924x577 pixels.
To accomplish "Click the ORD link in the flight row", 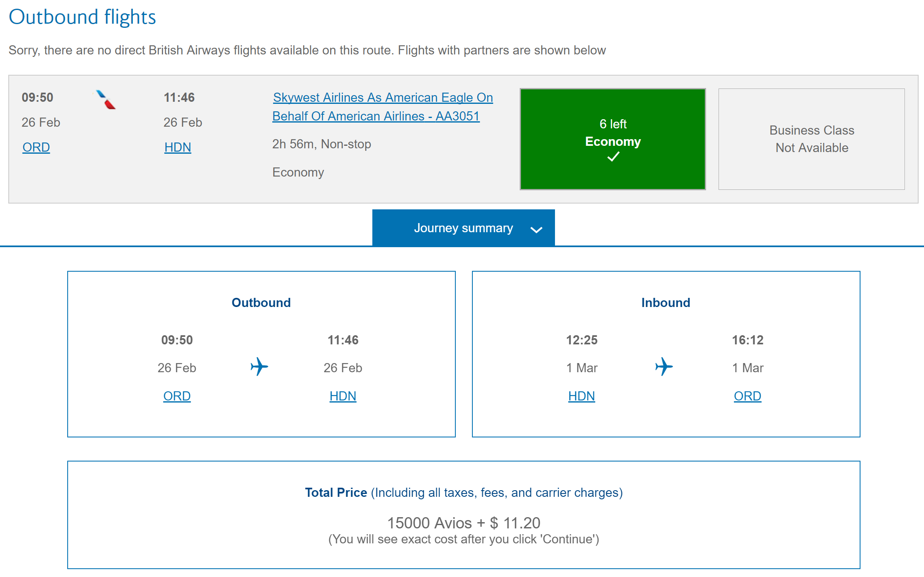I will [x=36, y=147].
